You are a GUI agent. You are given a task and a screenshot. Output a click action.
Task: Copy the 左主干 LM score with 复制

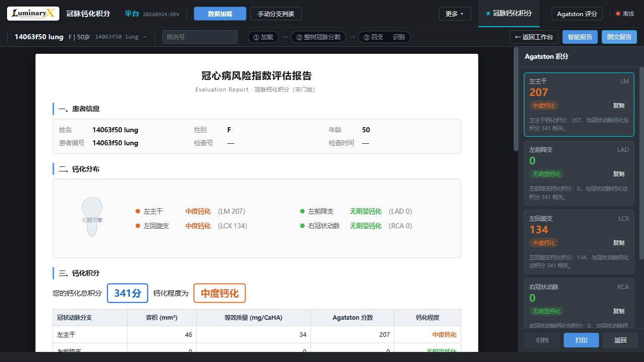(618, 106)
